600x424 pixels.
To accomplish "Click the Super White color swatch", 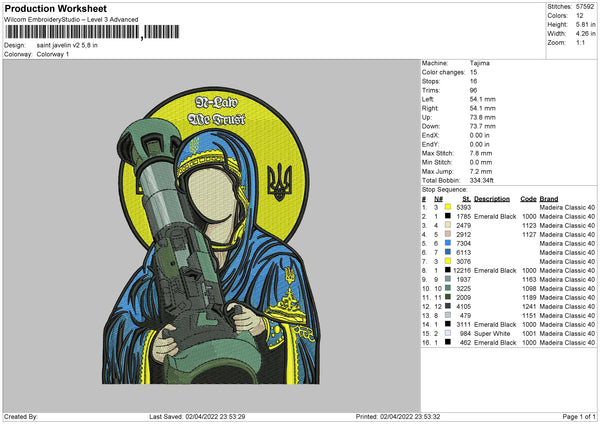I will 448,333.
